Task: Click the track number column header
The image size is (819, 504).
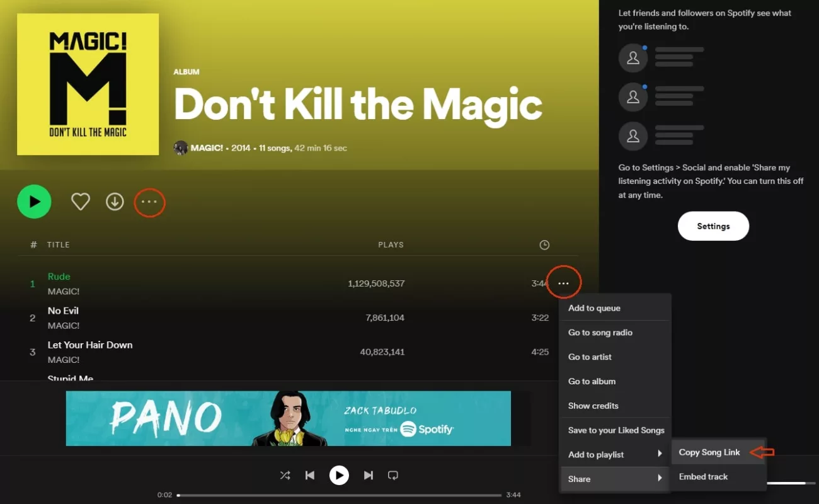Action: [33, 244]
